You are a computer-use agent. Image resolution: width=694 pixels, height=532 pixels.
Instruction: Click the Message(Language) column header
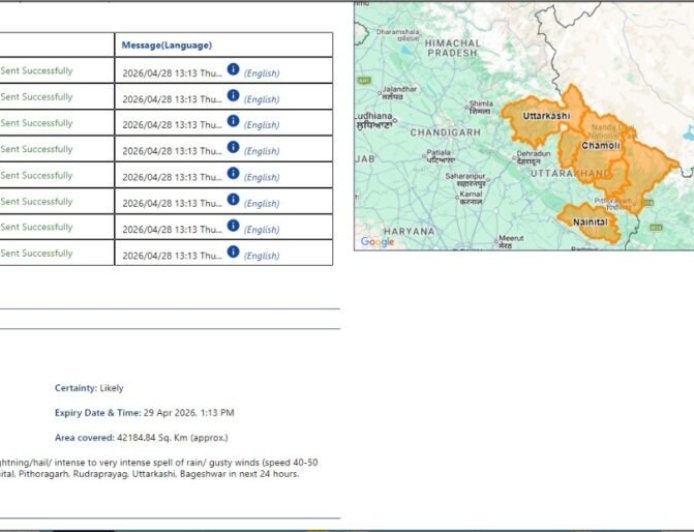coord(167,45)
